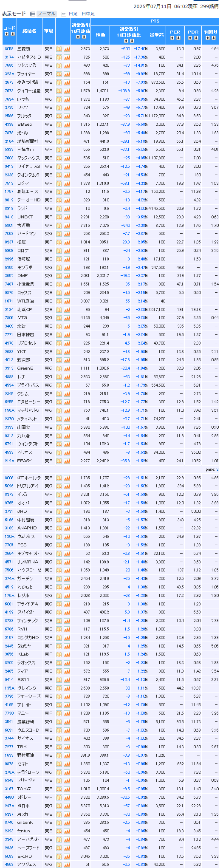The width and height of the screenshot is (223, 868).
Task: Click the up sort arrow under PER
Action: pos(172,38)
